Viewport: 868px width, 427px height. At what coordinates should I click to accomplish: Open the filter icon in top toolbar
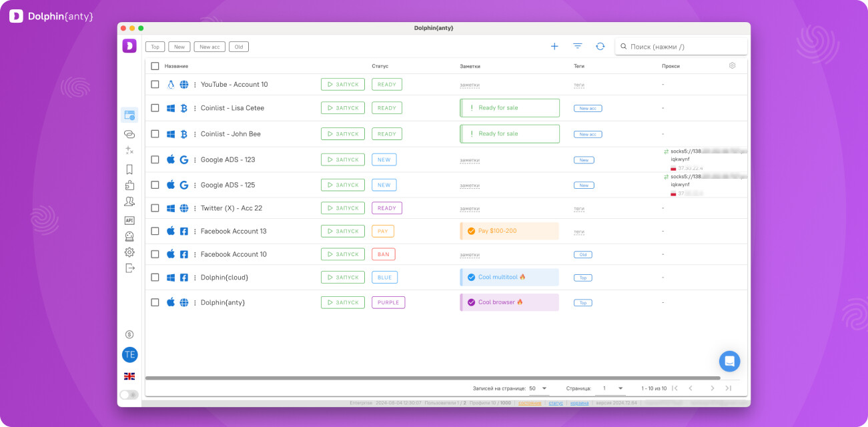pyautogui.click(x=577, y=47)
